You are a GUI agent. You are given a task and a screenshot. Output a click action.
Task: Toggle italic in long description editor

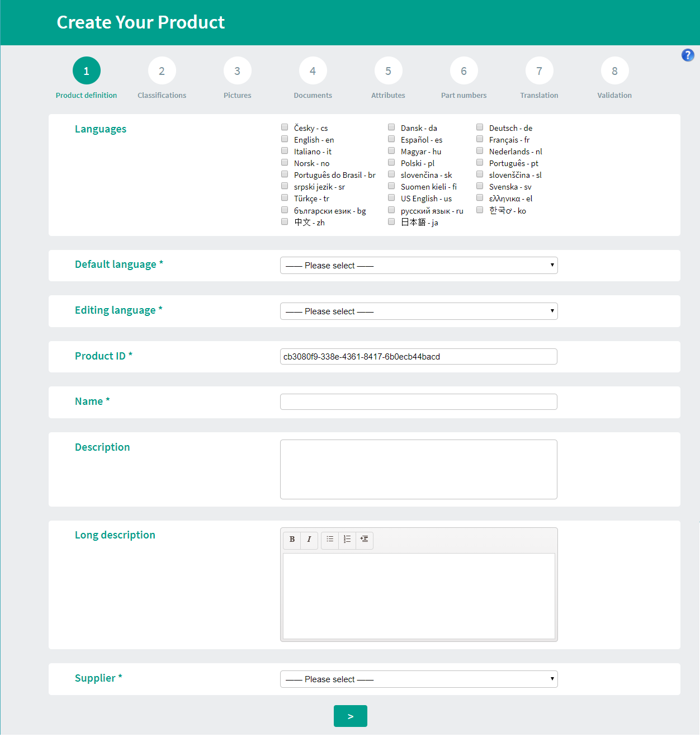309,540
